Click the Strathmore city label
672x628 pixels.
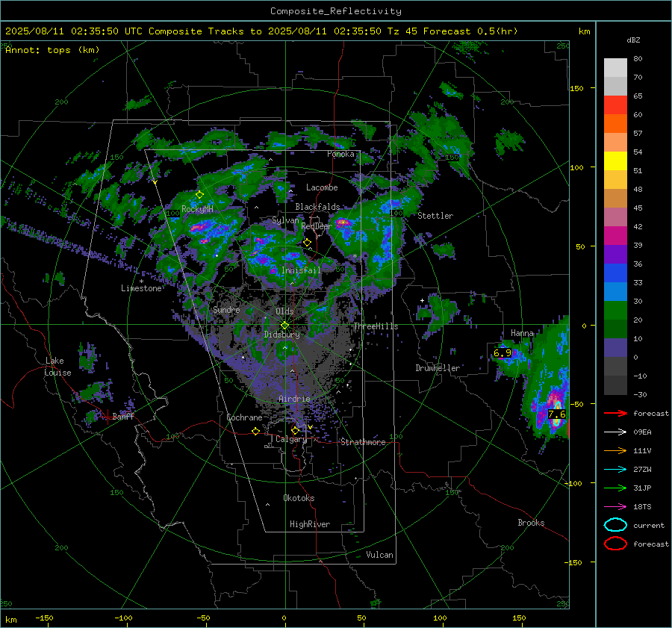click(x=363, y=442)
